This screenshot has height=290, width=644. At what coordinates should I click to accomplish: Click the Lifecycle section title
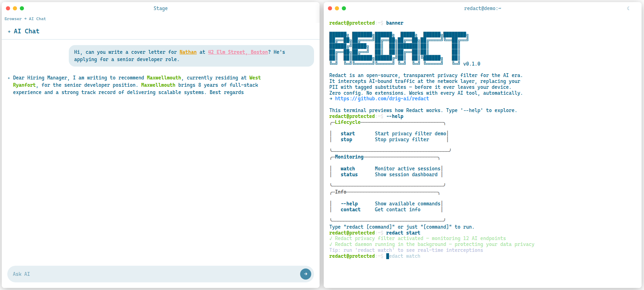(x=348, y=122)
